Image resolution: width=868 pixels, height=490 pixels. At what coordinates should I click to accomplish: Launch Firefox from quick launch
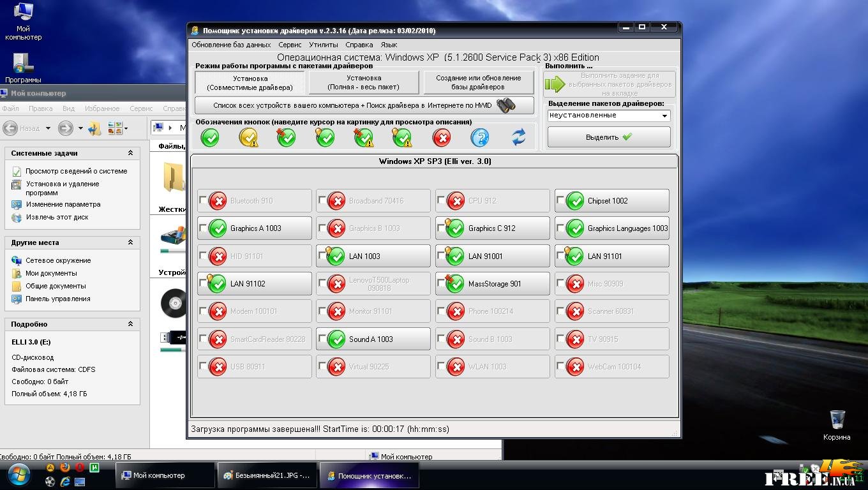tap(64, 468)
